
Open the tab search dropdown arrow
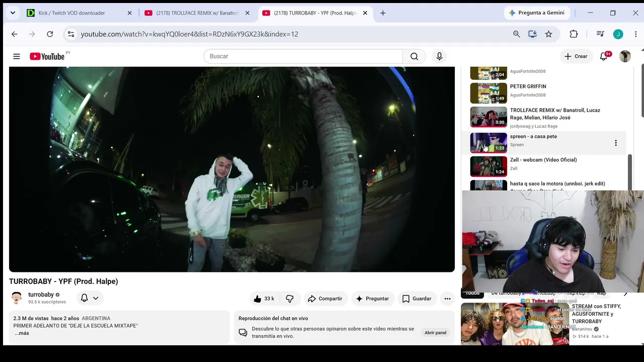13,13
